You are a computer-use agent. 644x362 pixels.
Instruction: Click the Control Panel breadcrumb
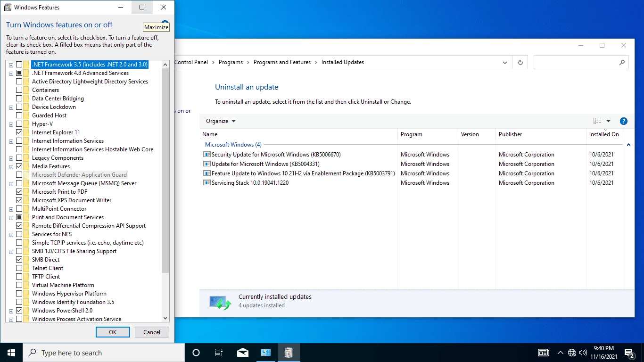pyautogui.click(x=191, y=62)
